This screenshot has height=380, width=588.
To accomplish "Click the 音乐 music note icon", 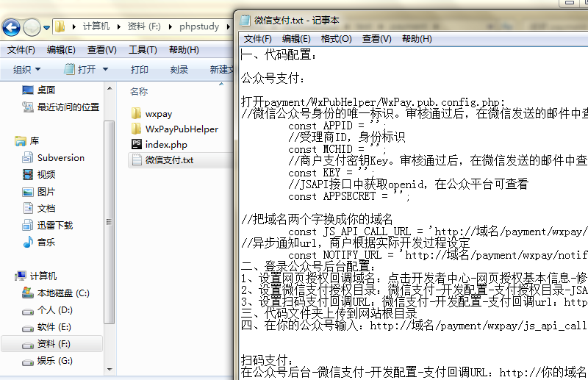I will 28,242.
